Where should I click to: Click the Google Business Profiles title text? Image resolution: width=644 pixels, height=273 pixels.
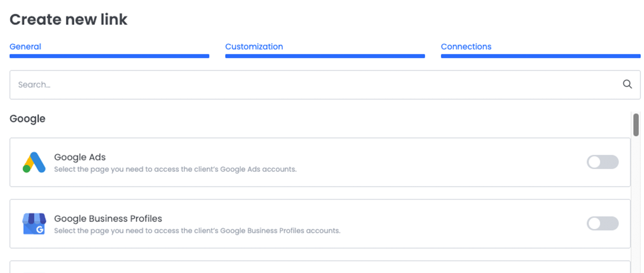coord(108,219)
